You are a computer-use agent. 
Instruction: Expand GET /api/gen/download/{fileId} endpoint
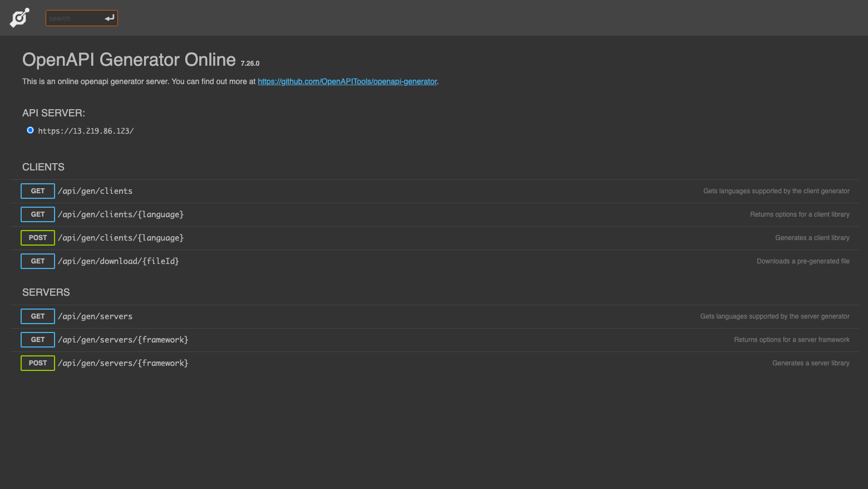pos(435,261)
